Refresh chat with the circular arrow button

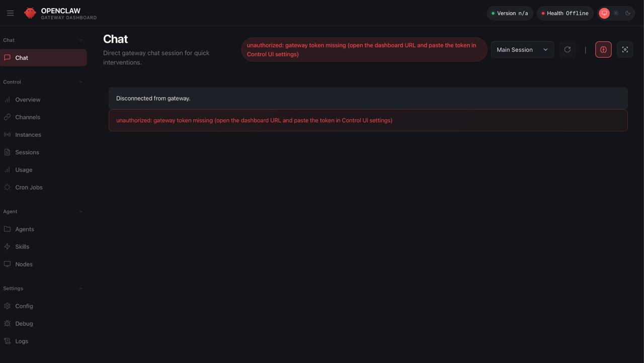(x=568, y=50)
